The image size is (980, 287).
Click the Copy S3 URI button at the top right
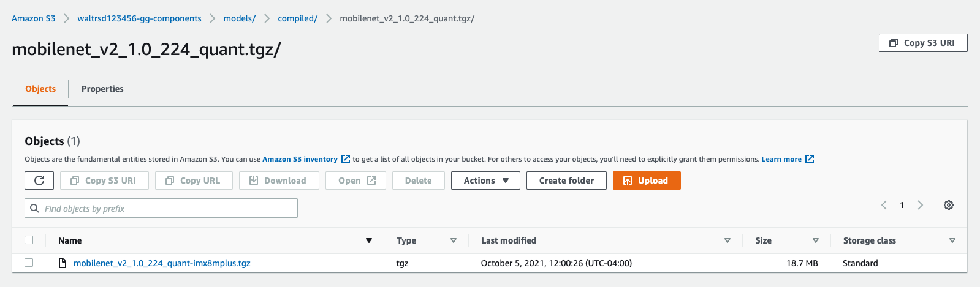click(923, 43)
